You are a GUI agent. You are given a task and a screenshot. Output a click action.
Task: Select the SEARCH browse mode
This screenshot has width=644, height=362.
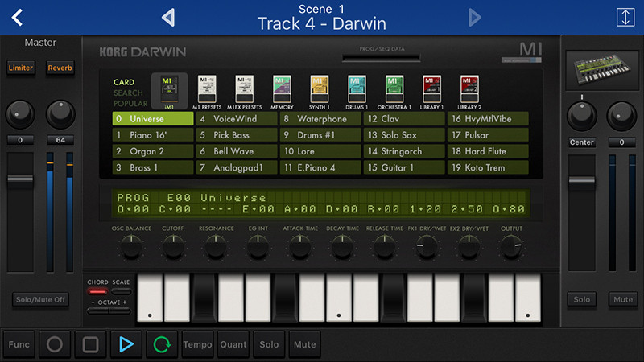click(128, 93)
